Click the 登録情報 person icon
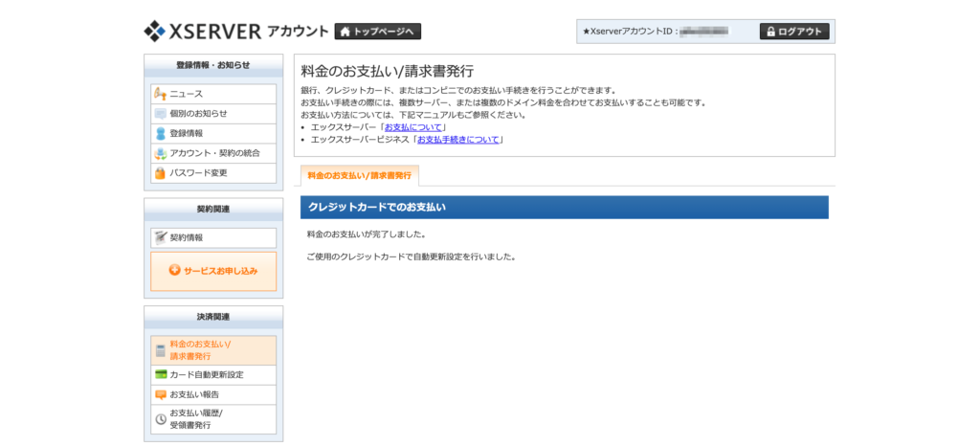The image size is (980, 446). click(x=160, y=133)
